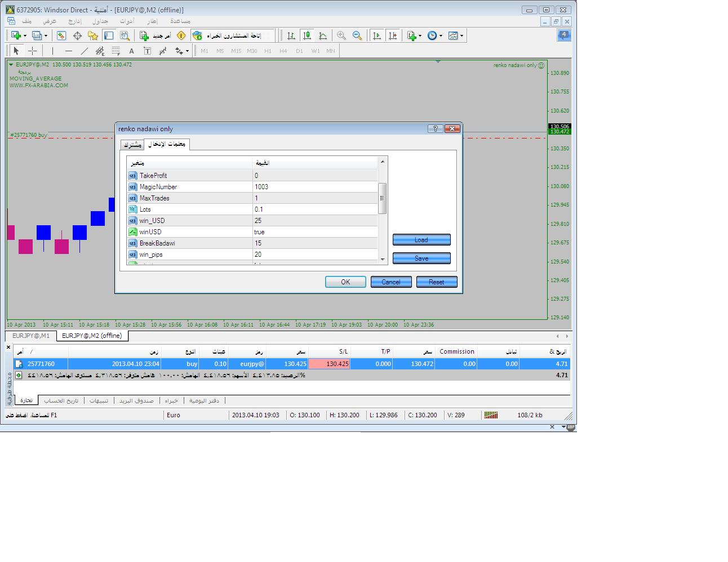This screenshot has width=728, height=562.
Task: Open the dropdown arrow beside ABP icon
Action: click(563, 427)
